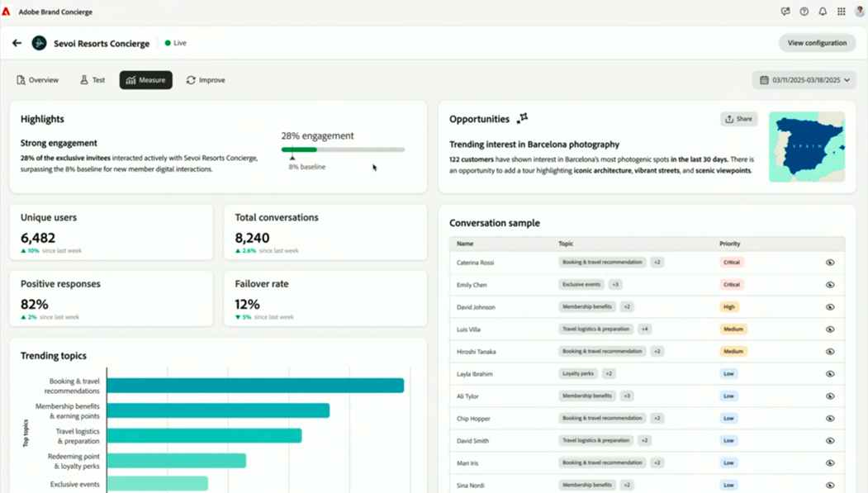
Task: Click the High priority badge for David Johnson
Action: pyautogui.click(x=729, y=307)
